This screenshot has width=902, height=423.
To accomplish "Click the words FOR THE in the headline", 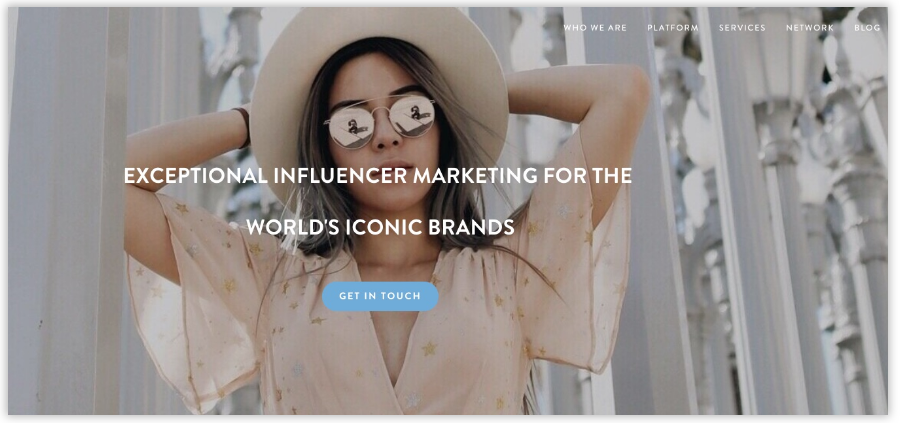I will 588,176.
